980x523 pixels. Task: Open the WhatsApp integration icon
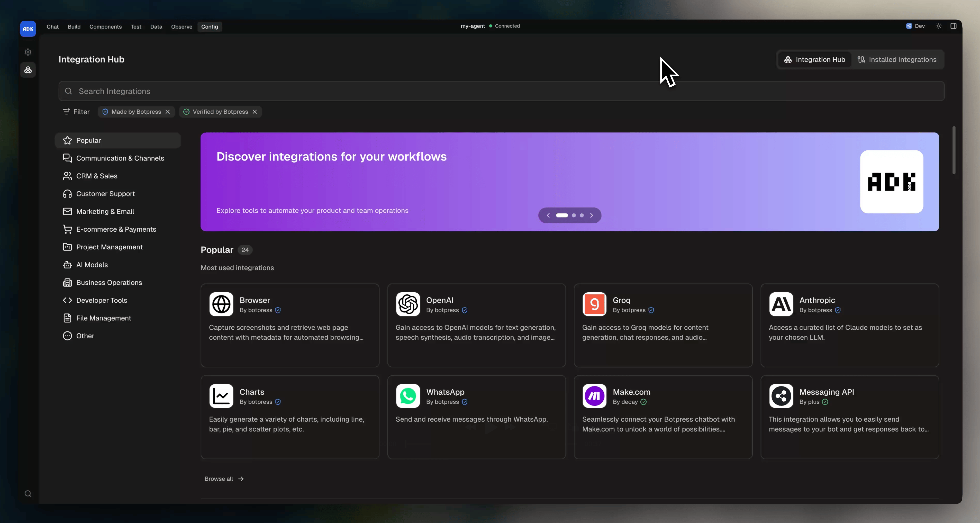pyautogui.click(x=408, y=396)
